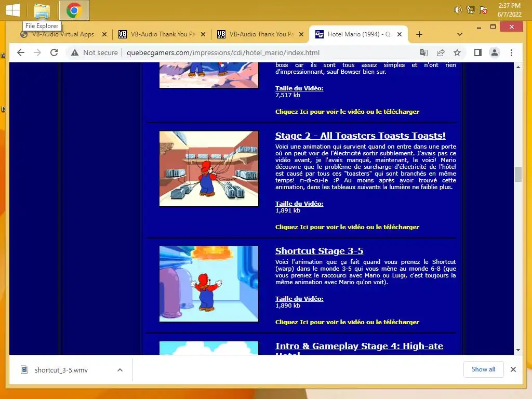This screenshot has height=399, width=532.
Task: Open the volume speaker tray icon
Action: pos(458,10)
